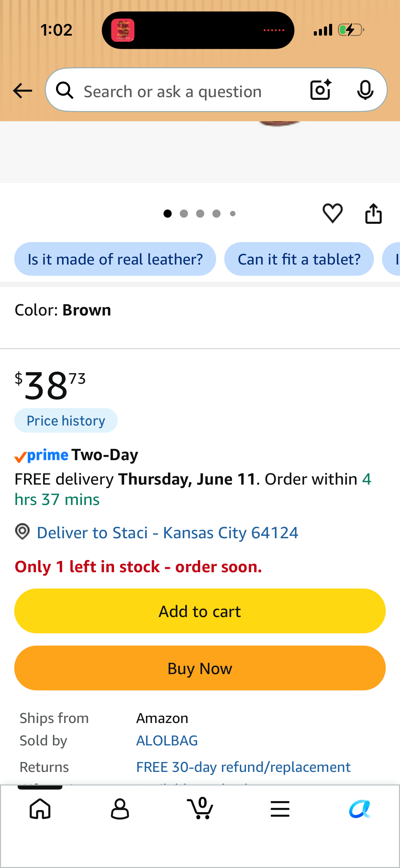Select second image carousel dot

(184, 214)
